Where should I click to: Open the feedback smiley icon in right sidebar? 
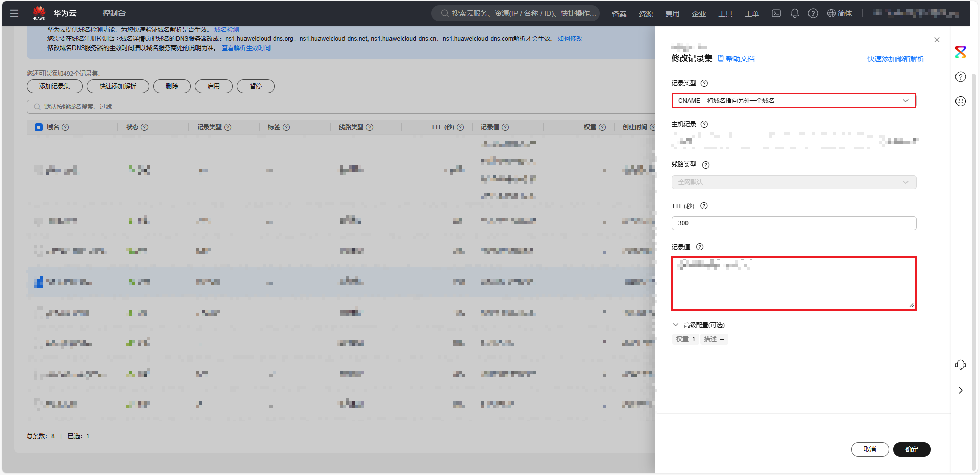[x=961, y=101]
